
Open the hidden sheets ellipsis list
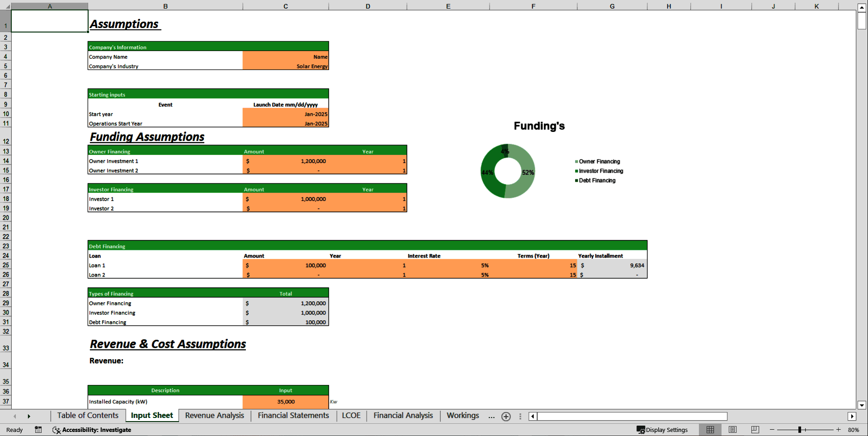tap(491, 417)
